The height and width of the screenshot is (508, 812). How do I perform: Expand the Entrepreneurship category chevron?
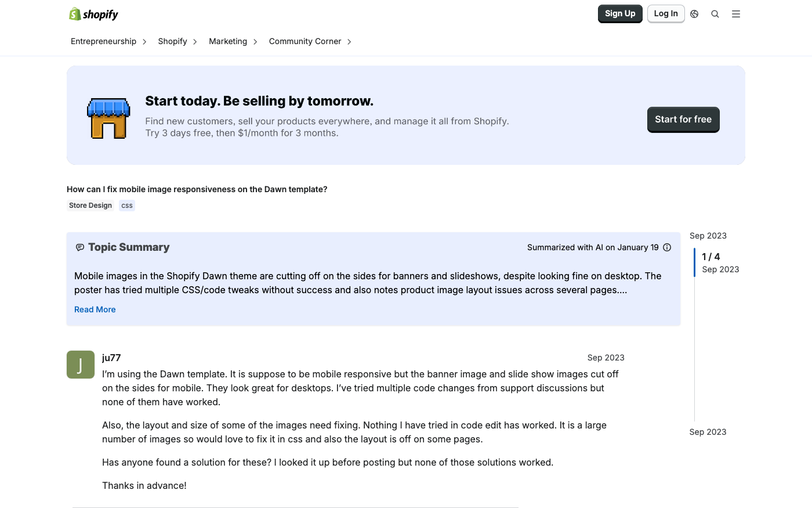tap(144, 42)
